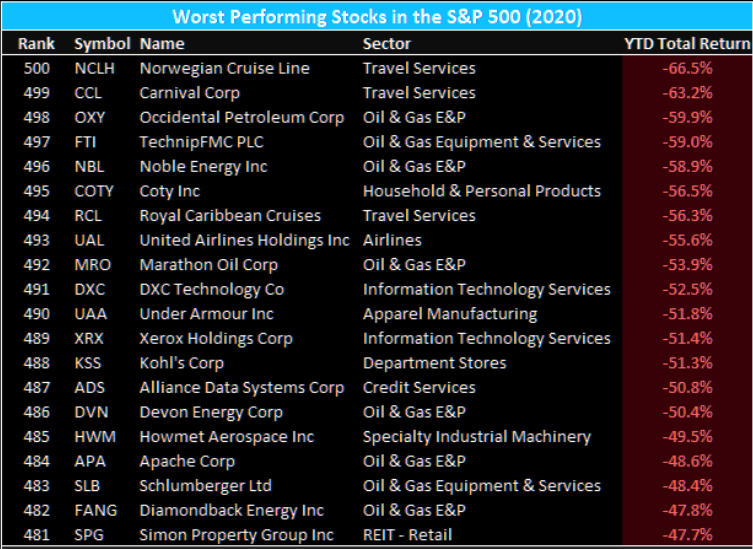Click the FANG ticker symbol
Screen dimensions: 753x549
(x=95, y=511)
